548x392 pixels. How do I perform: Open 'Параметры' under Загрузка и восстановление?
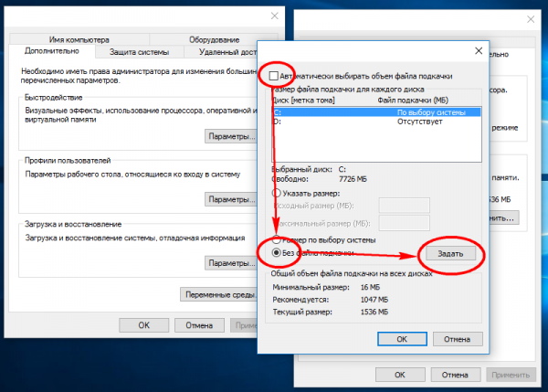231,263
